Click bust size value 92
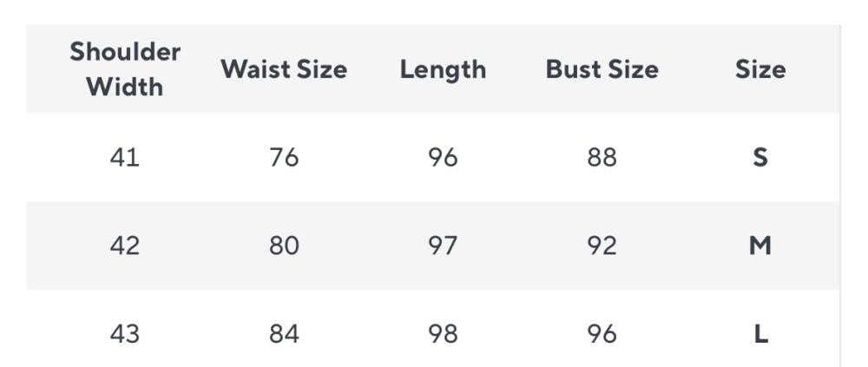868x367 pixels. 602,246
